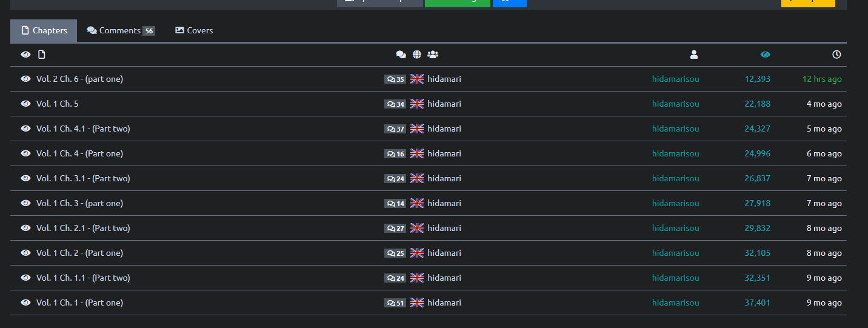Toggle read eye for Vol. 1 Ch. 5

pos(25,104)
